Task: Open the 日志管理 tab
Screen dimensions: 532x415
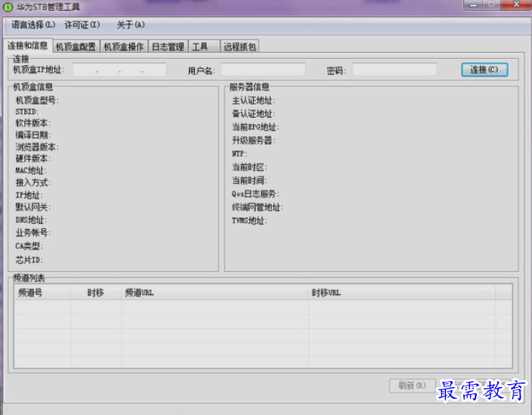Action: click(x=168, y=46)
